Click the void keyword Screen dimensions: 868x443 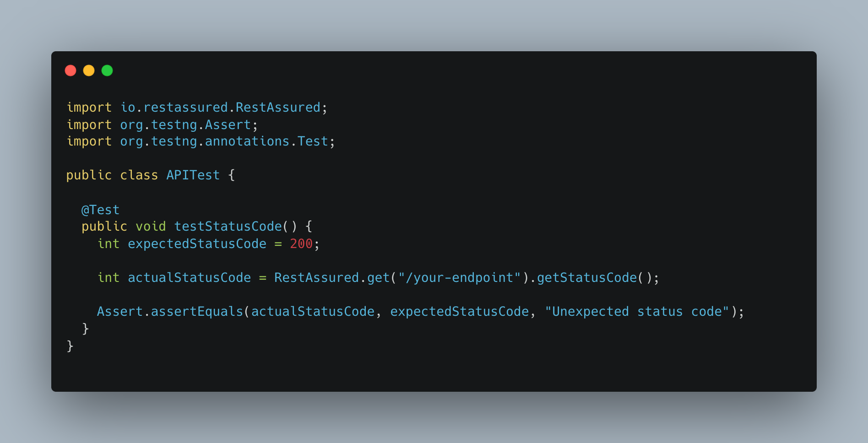pos(151,227)
